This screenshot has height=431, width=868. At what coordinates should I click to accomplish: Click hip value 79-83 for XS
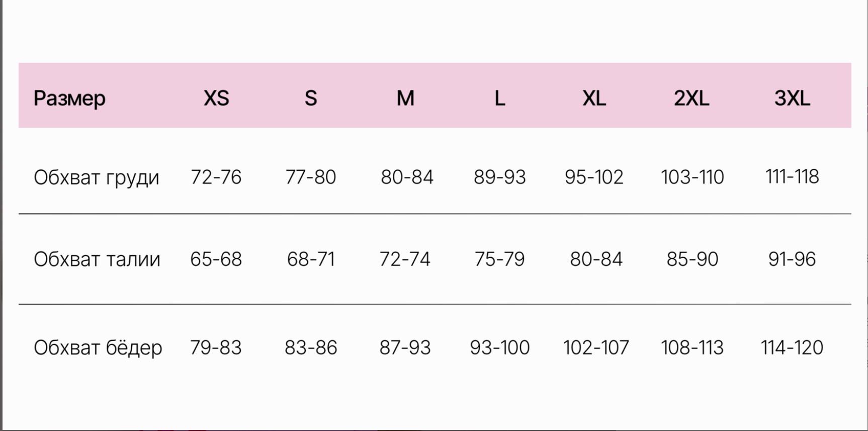tap(216, 348)
